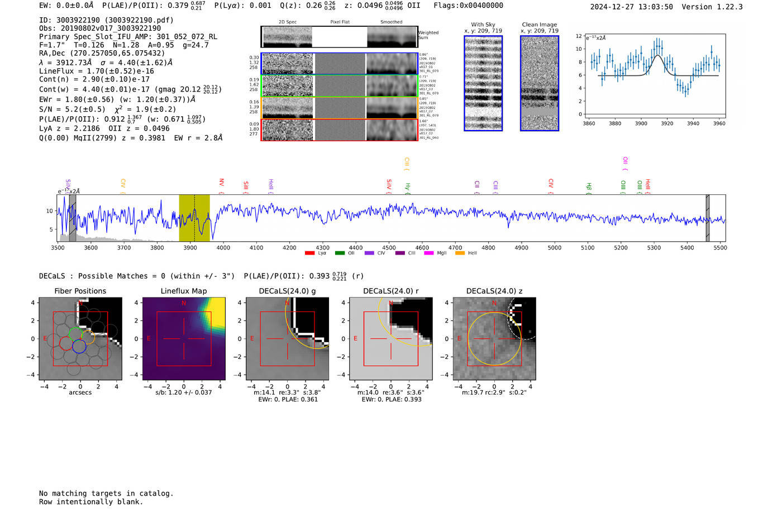Image resolution: width=782 pixels, height=532 pixels.
Task: Click the green Hγ line marker
Action: click(407, 188)
